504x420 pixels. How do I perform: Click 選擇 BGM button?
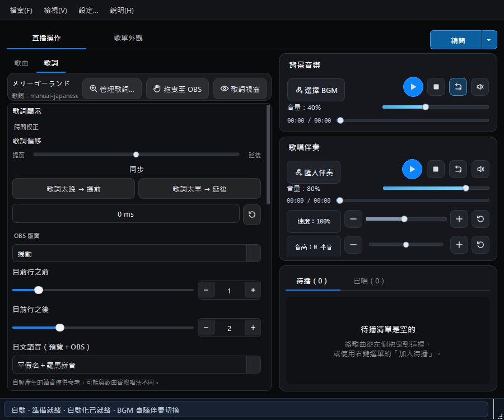[x=316, y=90]
